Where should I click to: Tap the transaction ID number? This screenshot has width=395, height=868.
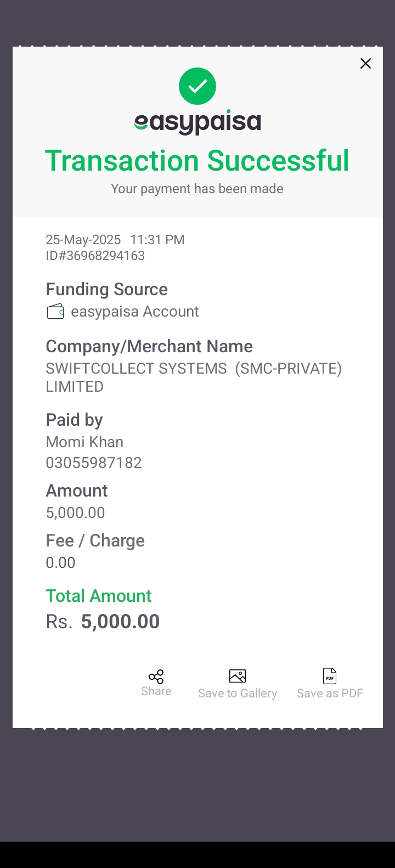[95, 256]
